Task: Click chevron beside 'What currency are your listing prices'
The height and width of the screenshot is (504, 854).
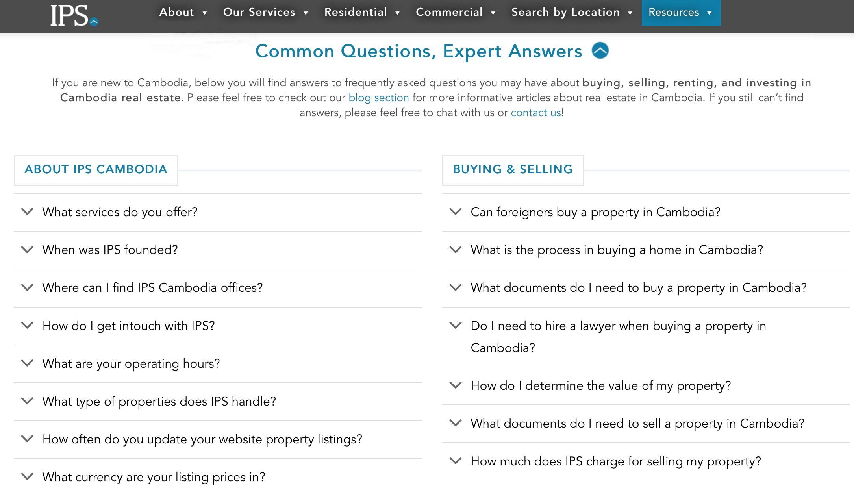Action: pos(27,476)
